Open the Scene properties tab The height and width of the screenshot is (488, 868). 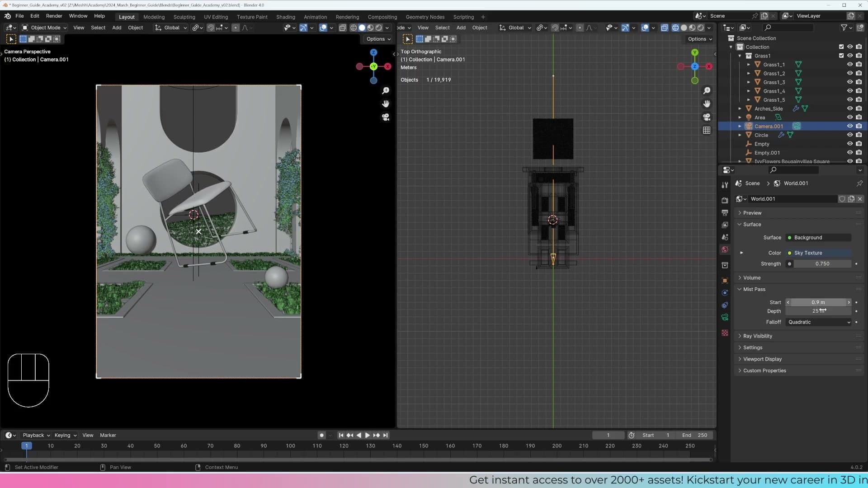[x=725, y=237]
